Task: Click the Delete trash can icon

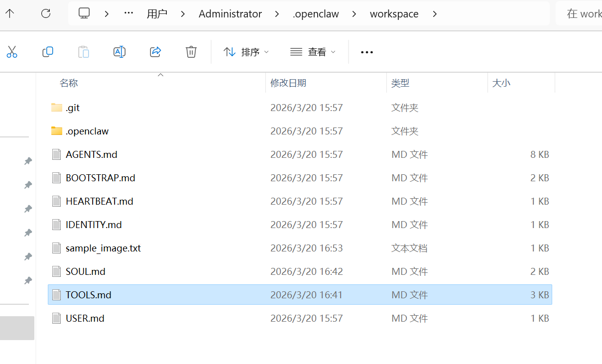Action: [191, 52]
